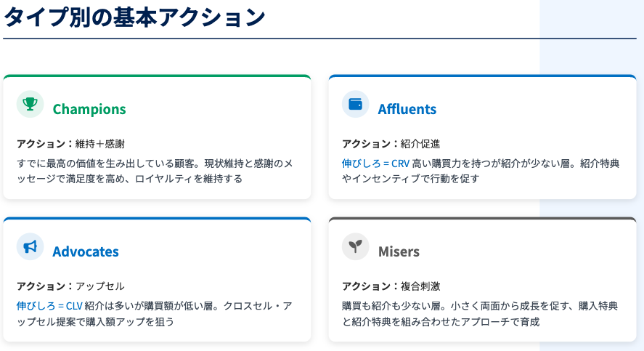Click the page title タイプ別の基本アクション

coord(135,17)
